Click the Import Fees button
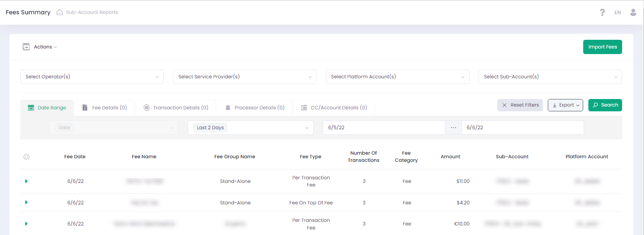 point(602,47)
